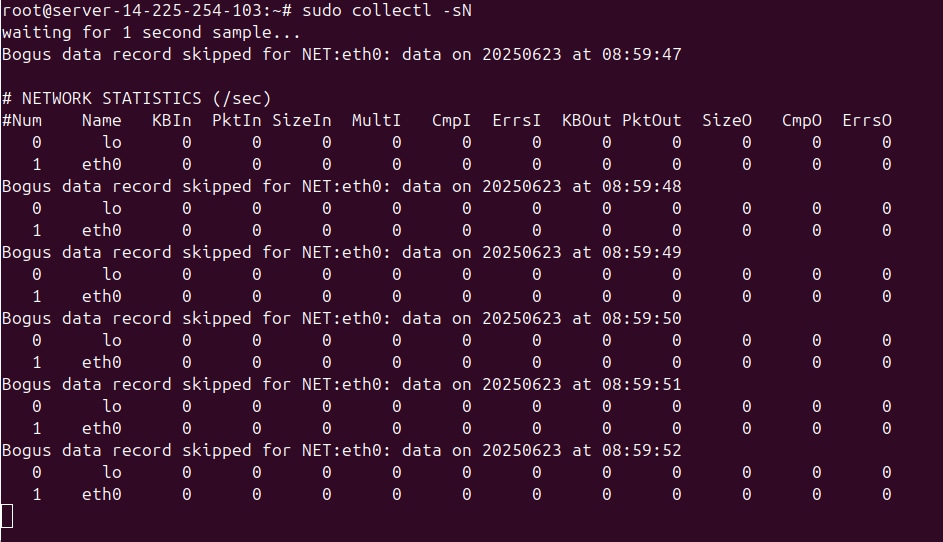
Task: Click the #Num column header
Action: point(22,120)
